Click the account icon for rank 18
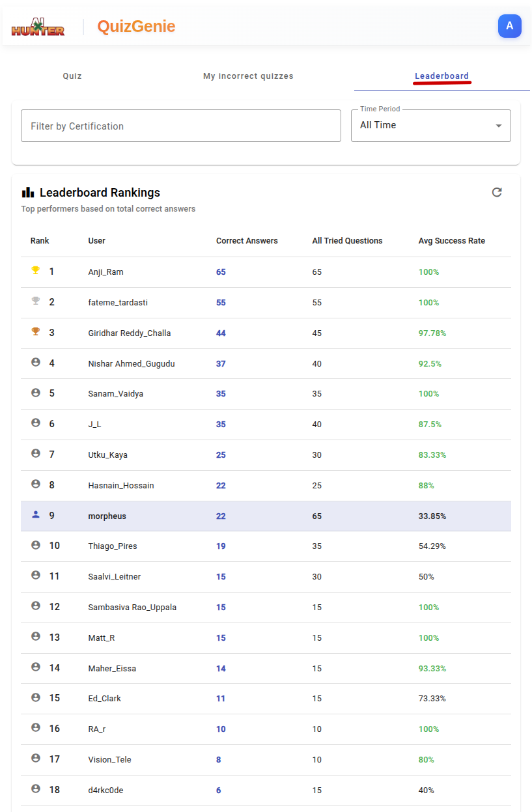 coord(36,789)
